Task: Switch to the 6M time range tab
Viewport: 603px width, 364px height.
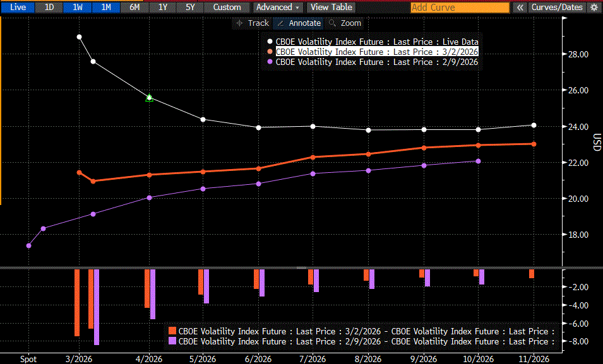Action: point(134,8)
